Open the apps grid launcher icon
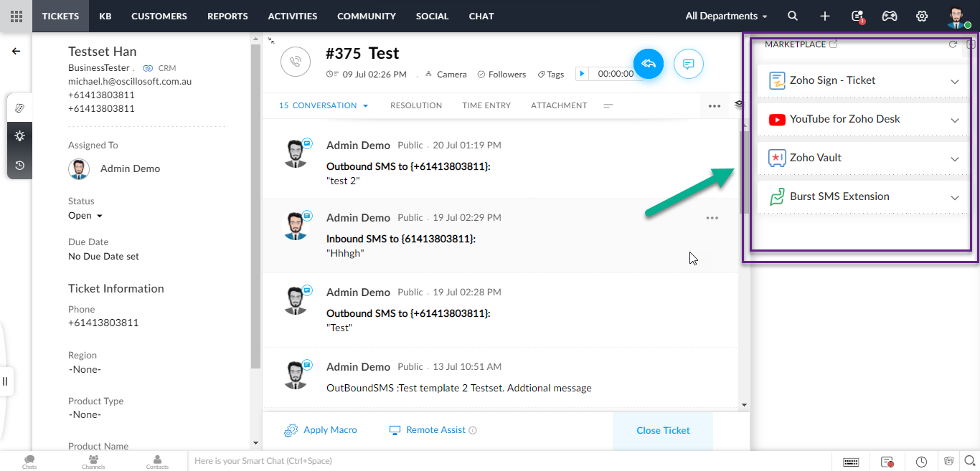980x471 pixels. (x=16, y=16)
